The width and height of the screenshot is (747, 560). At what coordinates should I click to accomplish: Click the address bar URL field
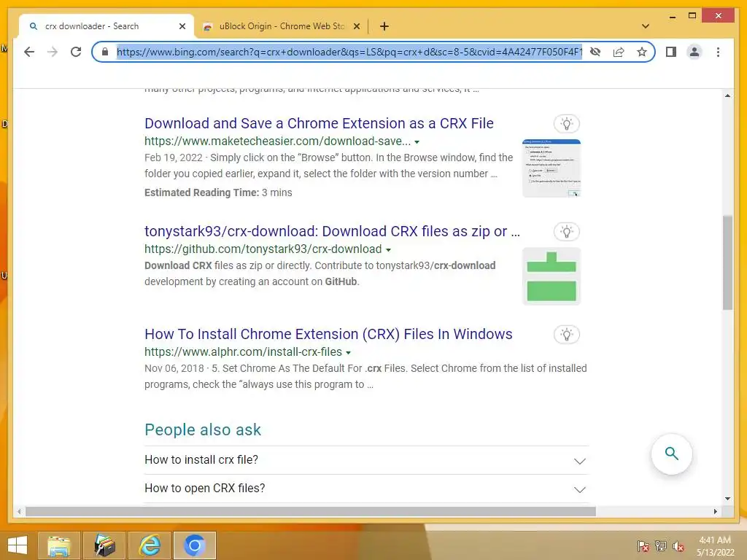[349, 52]
